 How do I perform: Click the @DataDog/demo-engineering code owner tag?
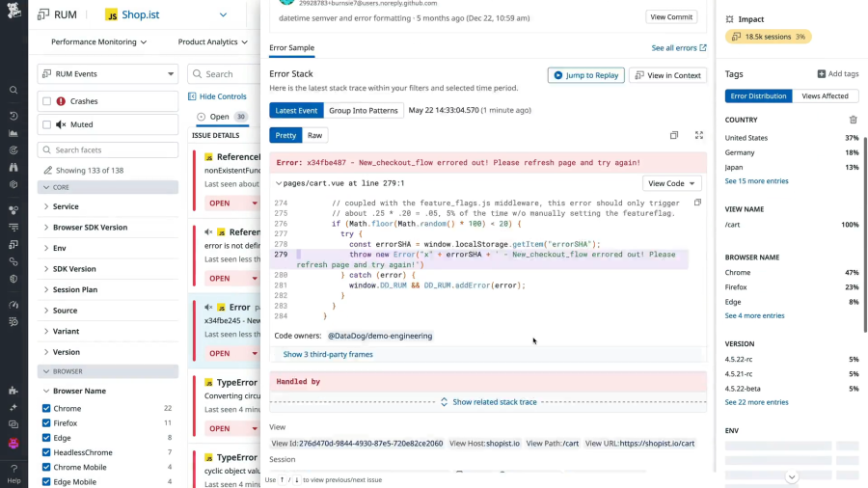pyautogui.click(x=380, y=336)
